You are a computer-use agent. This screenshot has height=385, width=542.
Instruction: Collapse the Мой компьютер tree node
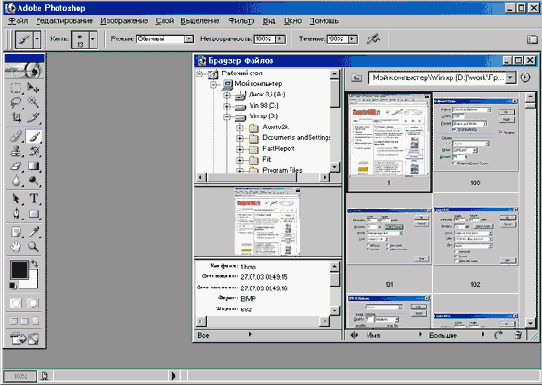(214, 84)
